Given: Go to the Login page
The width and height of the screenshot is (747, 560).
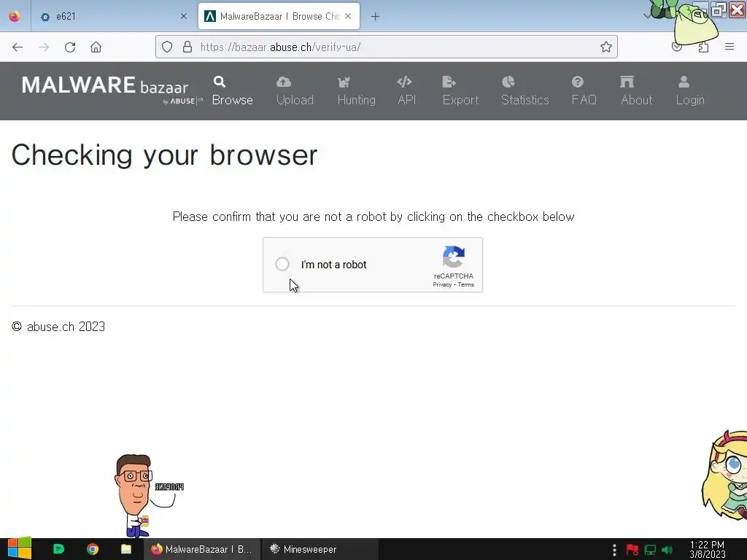Looking at the screenshot, I should [690, 91].
